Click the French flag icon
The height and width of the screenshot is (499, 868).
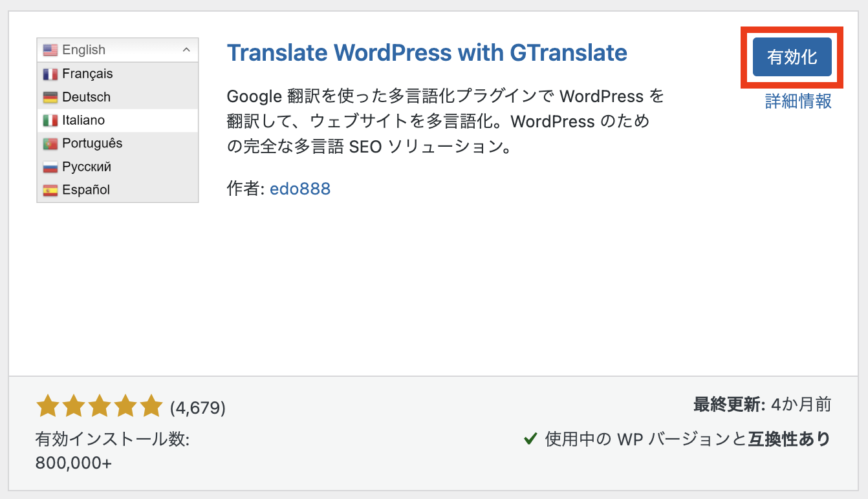50,74
